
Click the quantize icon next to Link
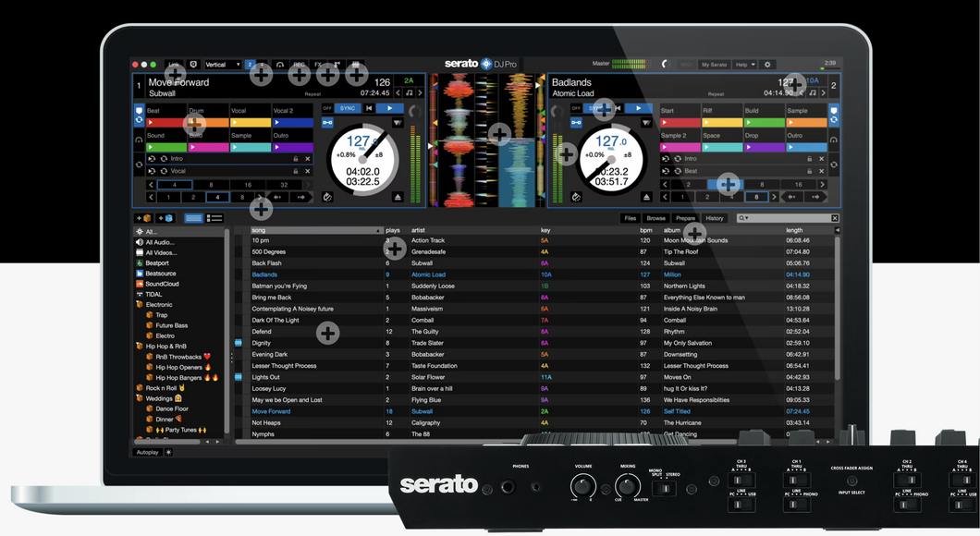click(x=193, y=65)
